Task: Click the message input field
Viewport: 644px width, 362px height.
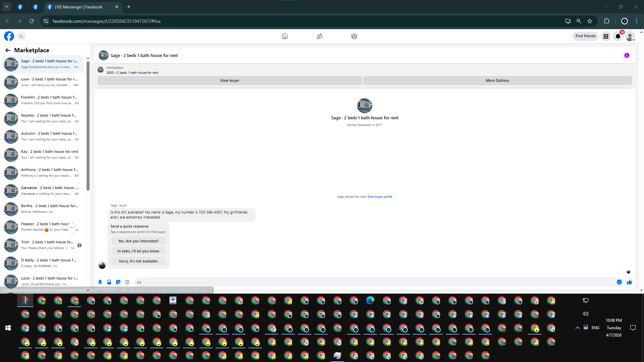Action: point(374,282)
